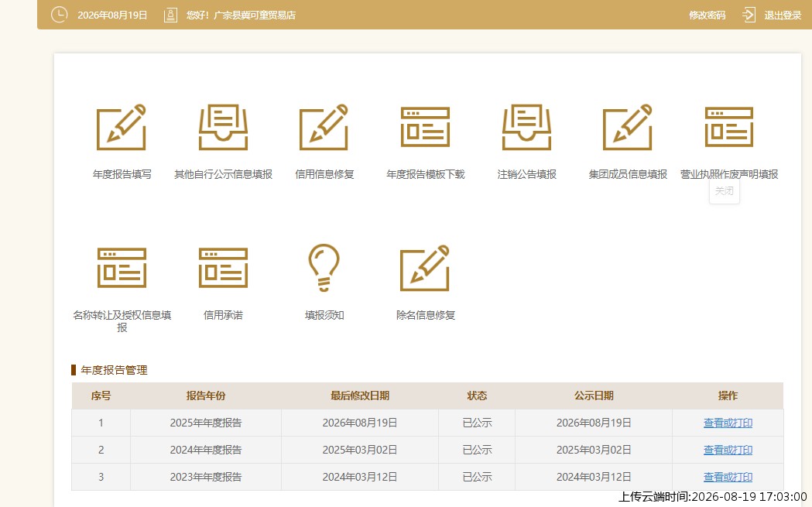Click the user profile icon in the header
The height and width of the screenshot is (507, 812).
click(x=170, y=15)
